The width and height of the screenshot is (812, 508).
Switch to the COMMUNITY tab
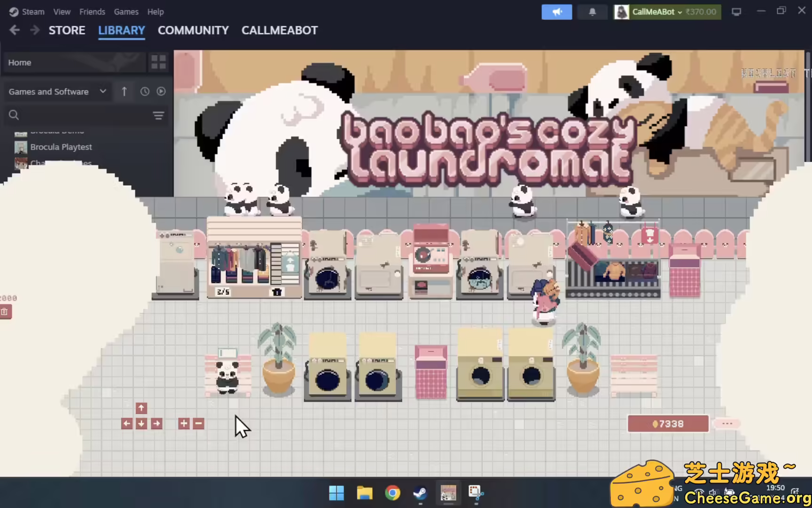point(193,30)
